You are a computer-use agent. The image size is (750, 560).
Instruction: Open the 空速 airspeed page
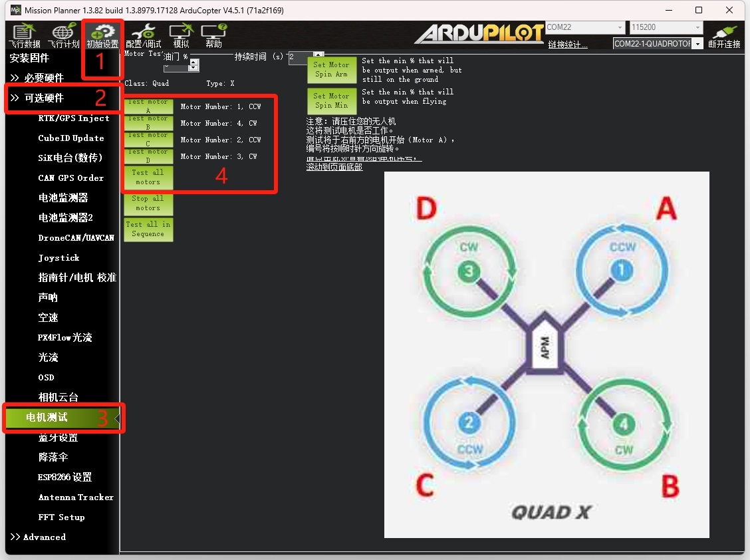coord(48,318)
